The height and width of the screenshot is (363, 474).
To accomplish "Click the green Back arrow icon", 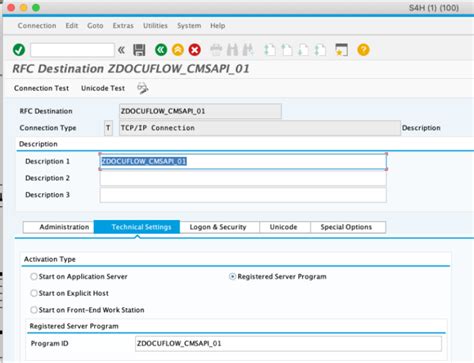I will click(161, 50).
